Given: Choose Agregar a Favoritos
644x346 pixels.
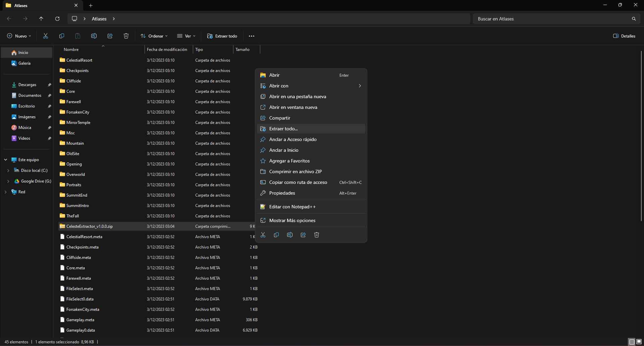Looking at the screenshot, I should tap(311, 161).
